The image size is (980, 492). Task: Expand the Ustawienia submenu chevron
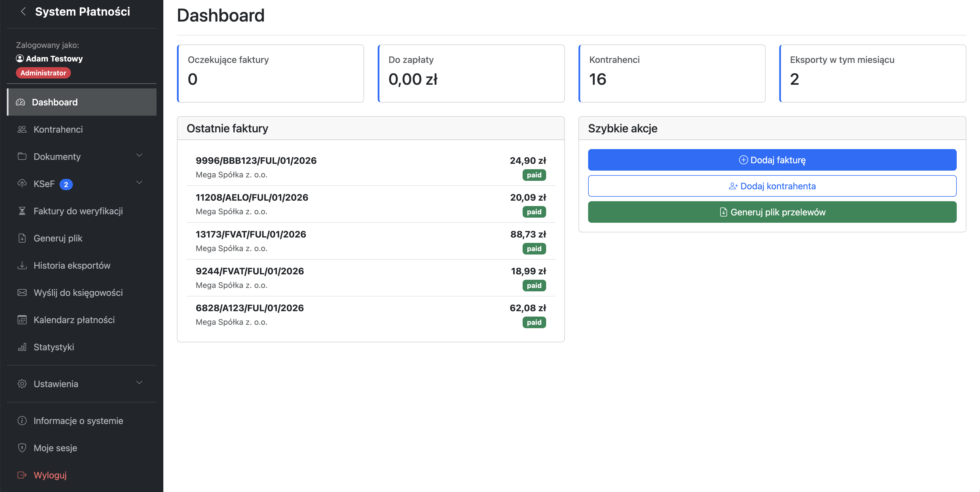(x=139, y=383)
